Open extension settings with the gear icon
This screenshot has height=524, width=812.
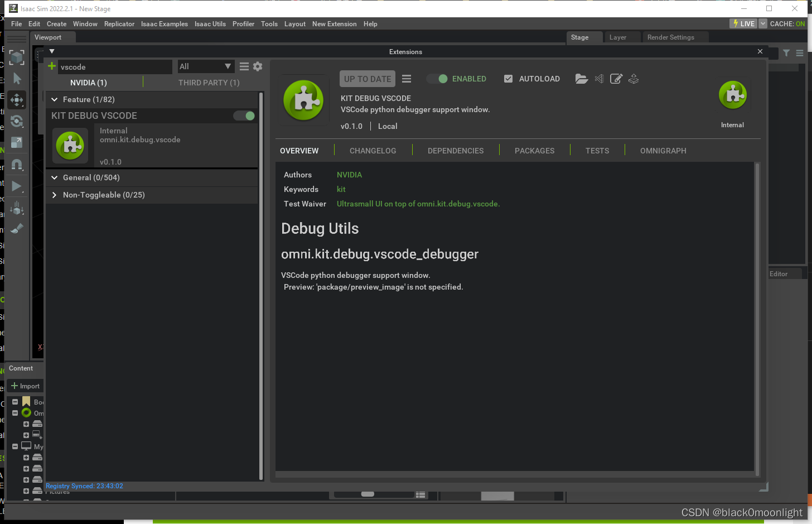tap(258, 66)
